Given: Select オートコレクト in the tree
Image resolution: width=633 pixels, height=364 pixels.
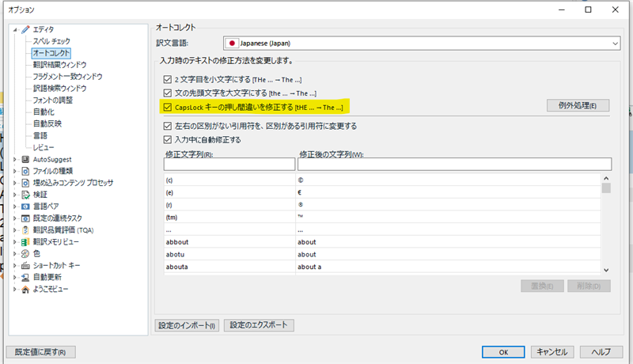Looking at the screenshot, I should pyautogui.click(x=51, y=53).
